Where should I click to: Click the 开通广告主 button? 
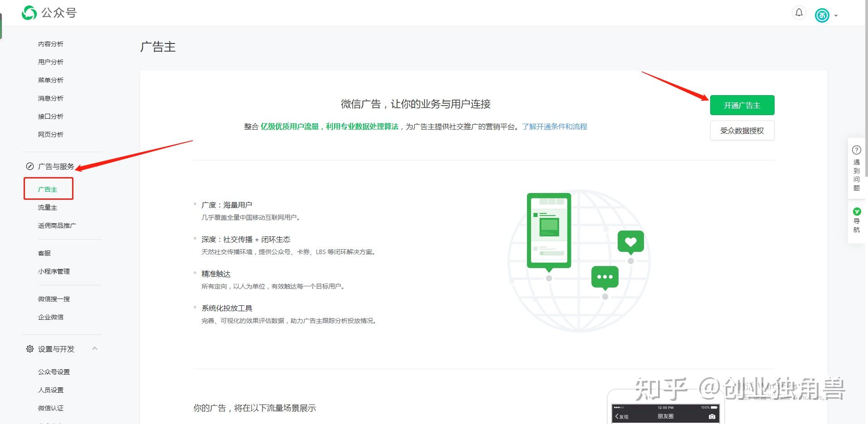click(x=742, y=105)
